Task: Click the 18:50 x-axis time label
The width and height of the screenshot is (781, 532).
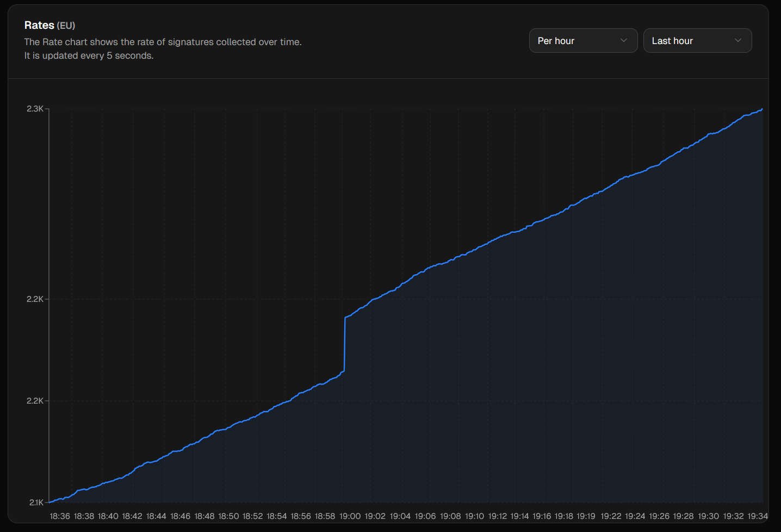Action: pyautogui.click(x=228, y=516)
